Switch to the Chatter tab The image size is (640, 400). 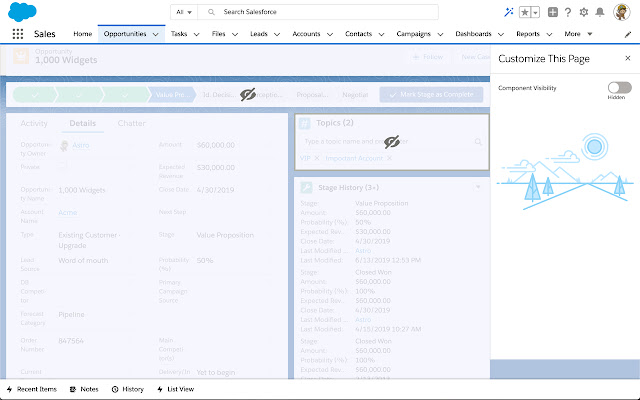(x=131, y=123)
